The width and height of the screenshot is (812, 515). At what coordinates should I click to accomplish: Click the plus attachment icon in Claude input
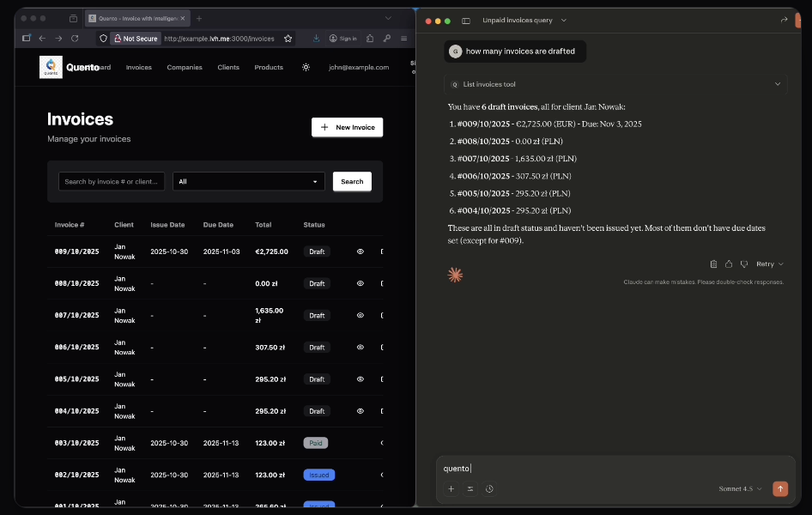click(x=451, y=489)
